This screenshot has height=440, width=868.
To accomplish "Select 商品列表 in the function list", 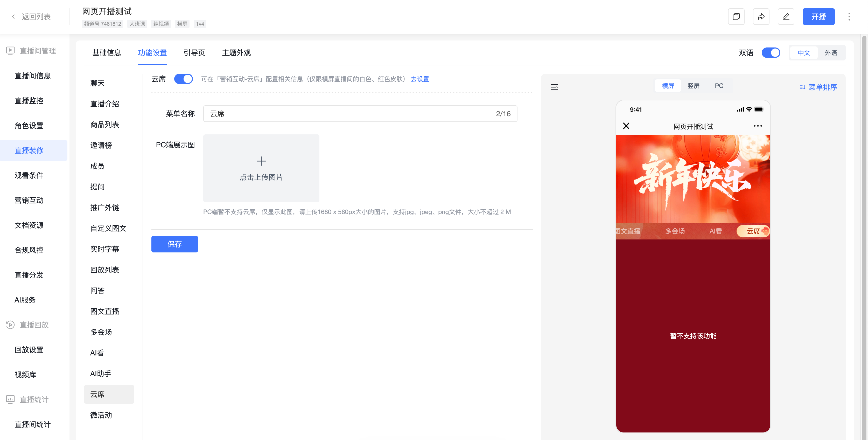I will tap(104, 125).
